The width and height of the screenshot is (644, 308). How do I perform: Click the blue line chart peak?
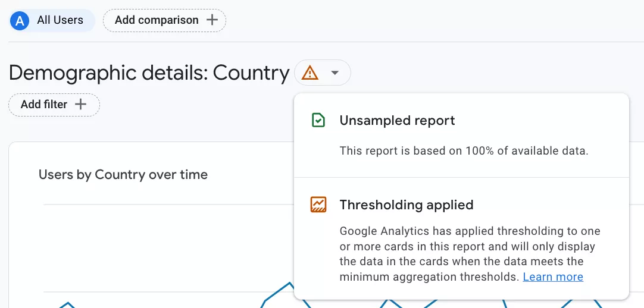click(x=289, y=284)
